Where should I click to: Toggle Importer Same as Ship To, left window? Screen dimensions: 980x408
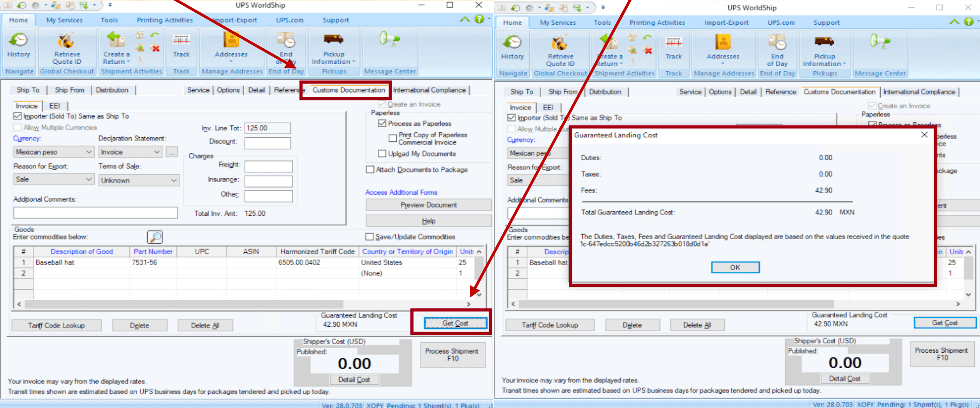point(18,116)
